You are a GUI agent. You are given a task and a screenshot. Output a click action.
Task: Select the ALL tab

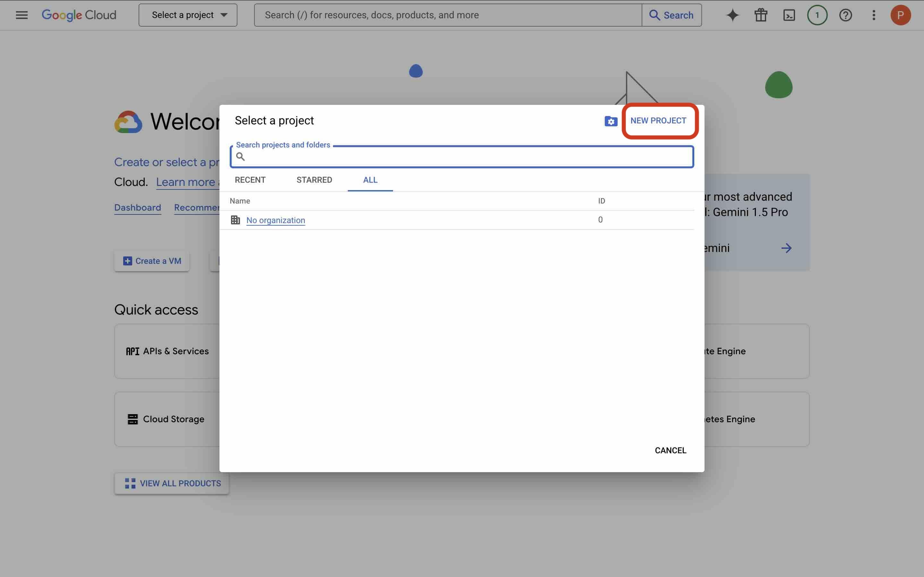[370, 180]
